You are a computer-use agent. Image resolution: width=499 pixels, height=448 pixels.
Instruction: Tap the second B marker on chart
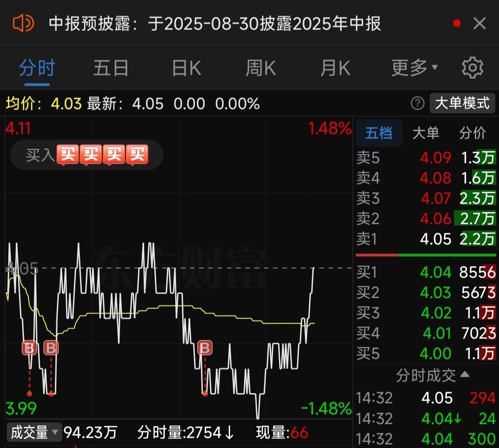pyautogui.click(x=51, y=348)
